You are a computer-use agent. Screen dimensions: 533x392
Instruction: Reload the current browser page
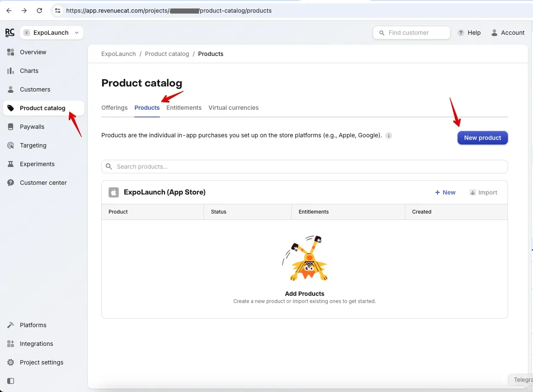point(39,11)
